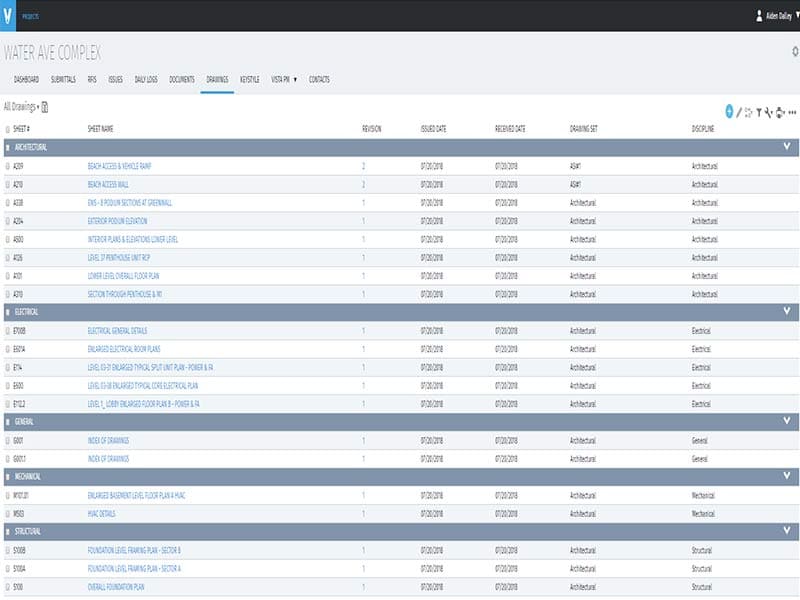The height and width of the screenshot is (600, 800).
Task: Collapse the Electrical group chevron
Action: [x=787, y=311]
